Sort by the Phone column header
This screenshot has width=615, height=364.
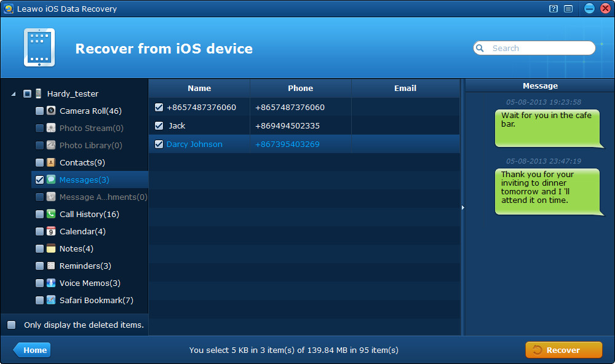(301, 89)
